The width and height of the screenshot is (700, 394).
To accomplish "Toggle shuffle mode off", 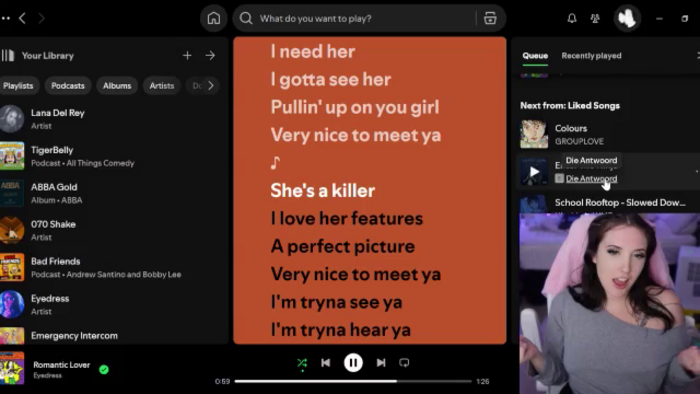I will pyautogui.click(x=302, y=364).
